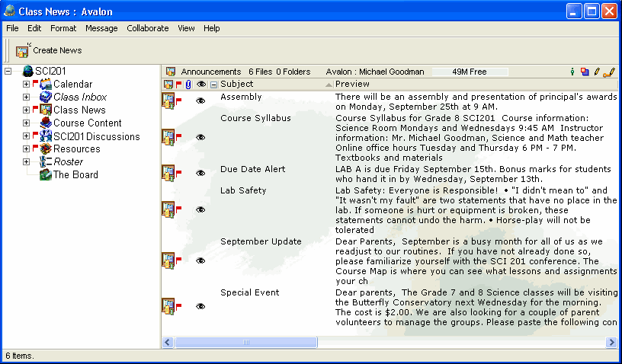Image resolution: width=622 pixels, height=364 pixels.
Task: Sort list by Preview column header
Action: pos(352,84)
